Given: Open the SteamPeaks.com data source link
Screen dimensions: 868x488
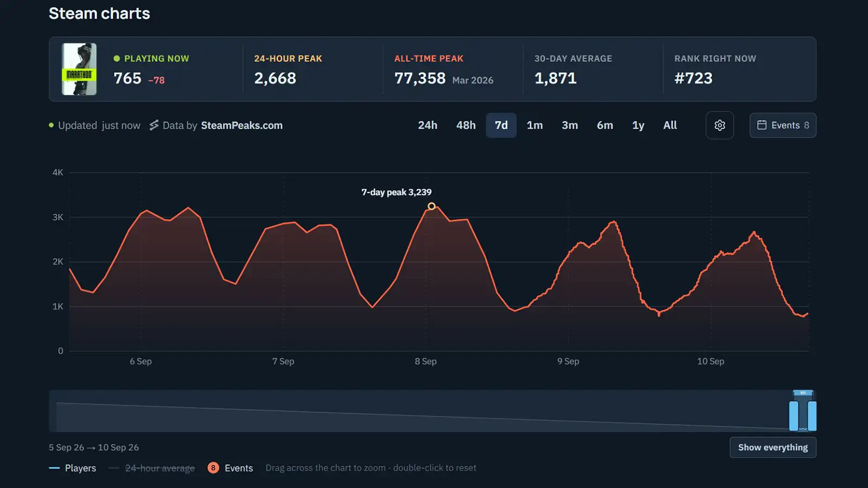Looking at the screenshot, I should [x=242, y=125].
